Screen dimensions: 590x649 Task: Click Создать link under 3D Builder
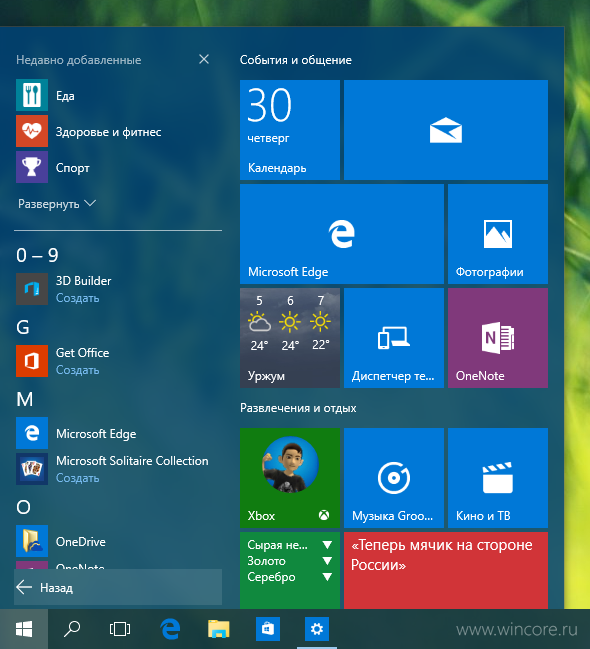[77, 298]
